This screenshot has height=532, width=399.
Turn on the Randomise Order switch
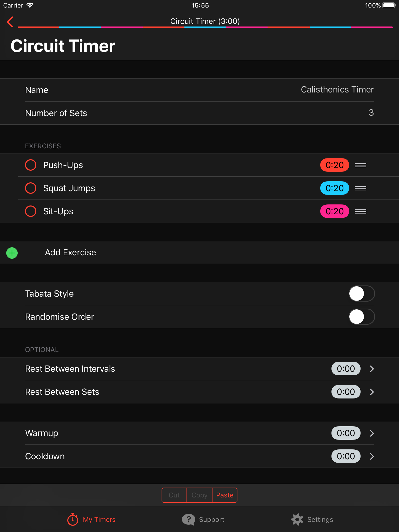coord(362,317)
